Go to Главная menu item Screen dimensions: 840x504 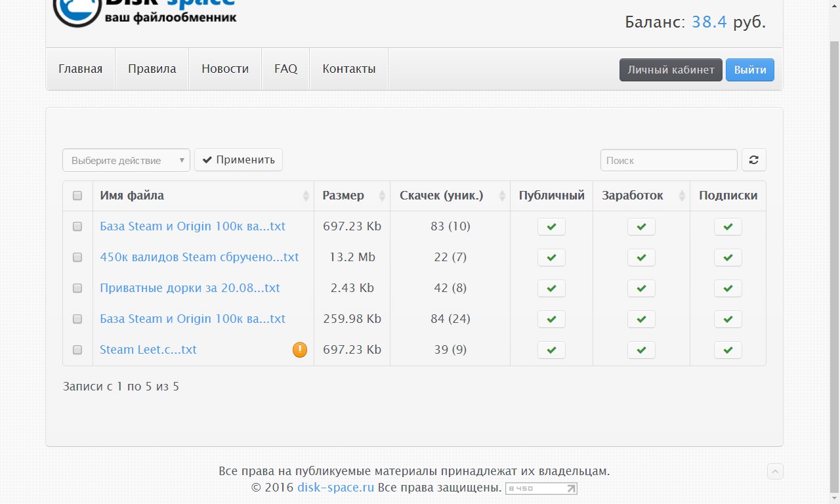pyautogui.click(x=80, y=69)
